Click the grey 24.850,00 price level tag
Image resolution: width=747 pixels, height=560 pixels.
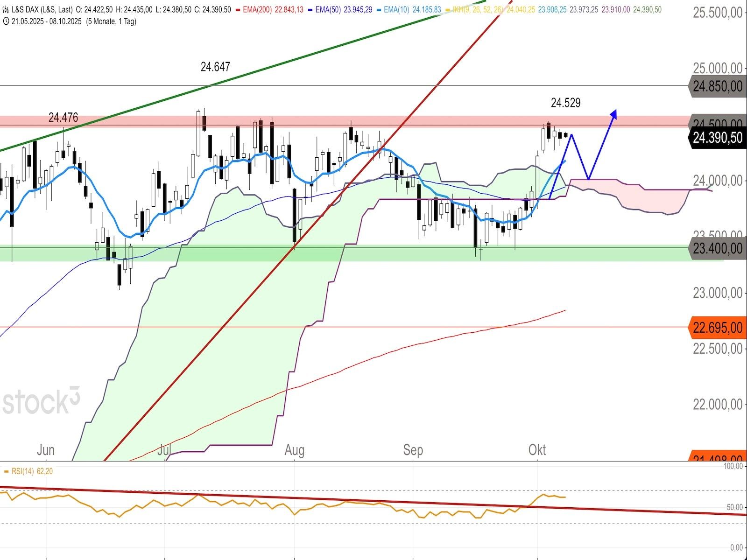coord(717,86)
